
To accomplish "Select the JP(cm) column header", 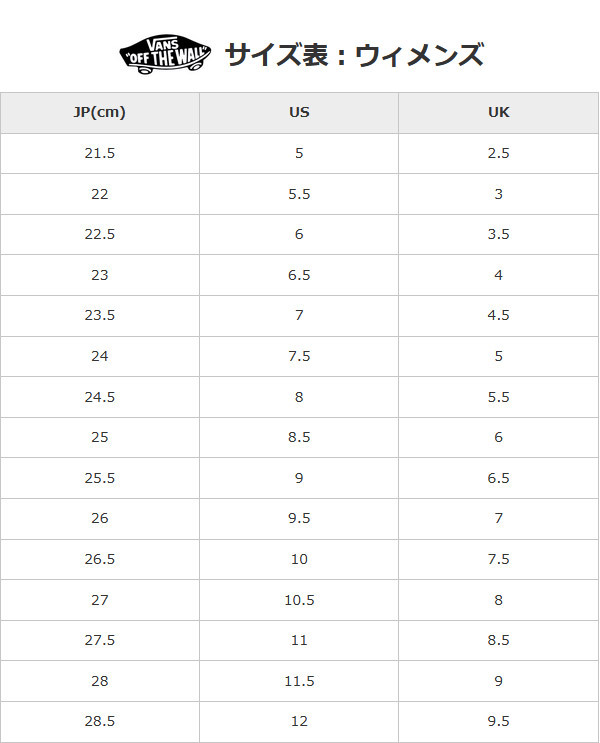I will [x=100, y=113].
